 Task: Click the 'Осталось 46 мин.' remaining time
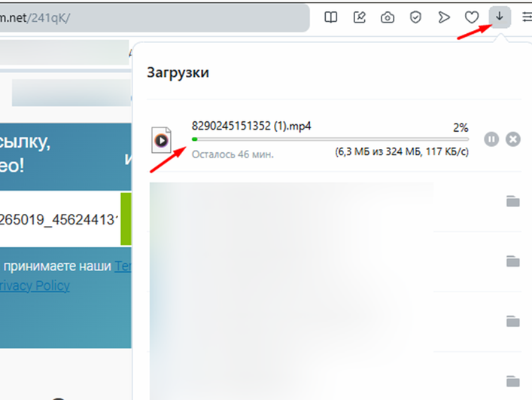233,154
